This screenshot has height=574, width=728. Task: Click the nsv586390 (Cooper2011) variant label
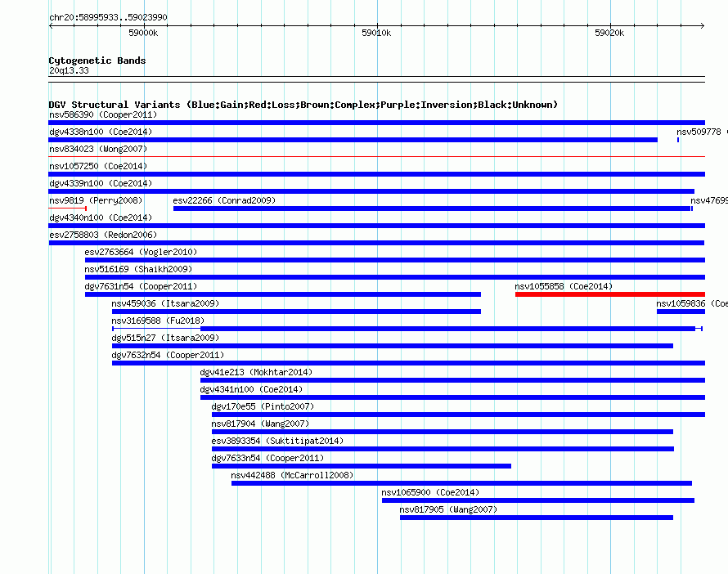103,114
